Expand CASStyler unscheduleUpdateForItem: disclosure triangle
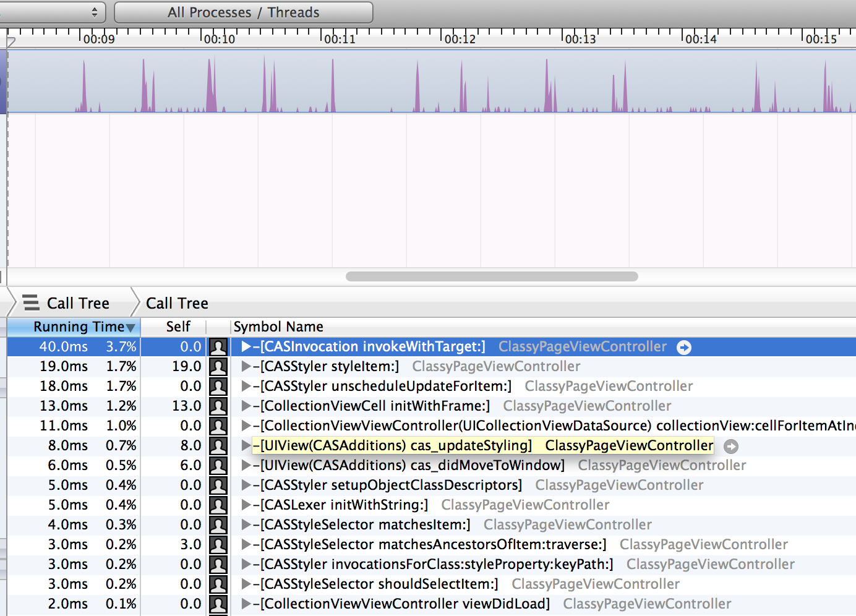 [246, 386]
